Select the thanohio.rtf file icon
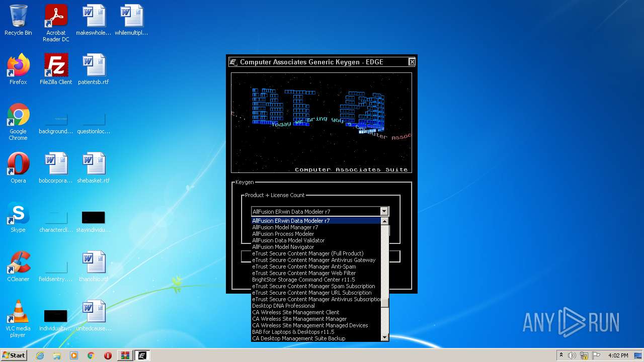This screenshot has width=644, height=362. pos(94,266)
